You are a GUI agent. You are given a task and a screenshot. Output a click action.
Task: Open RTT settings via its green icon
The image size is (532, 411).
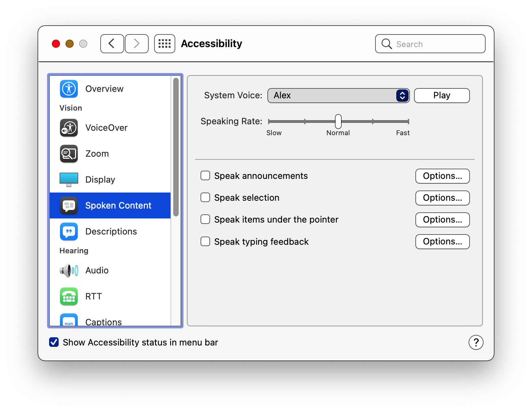(69, 296)
